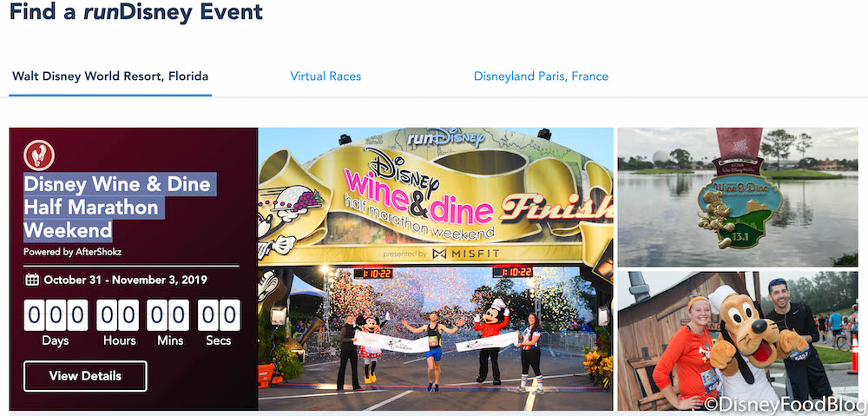Select Walt Disney World Resort, Florida tab
868x416 pixels.
110,76
